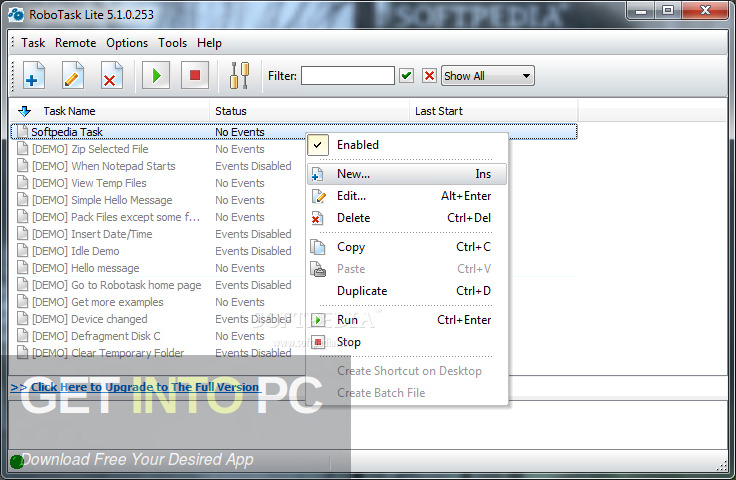Click the Upgrade to The Full Version link
The image size is (736, 480).
(x=135, y=387)
